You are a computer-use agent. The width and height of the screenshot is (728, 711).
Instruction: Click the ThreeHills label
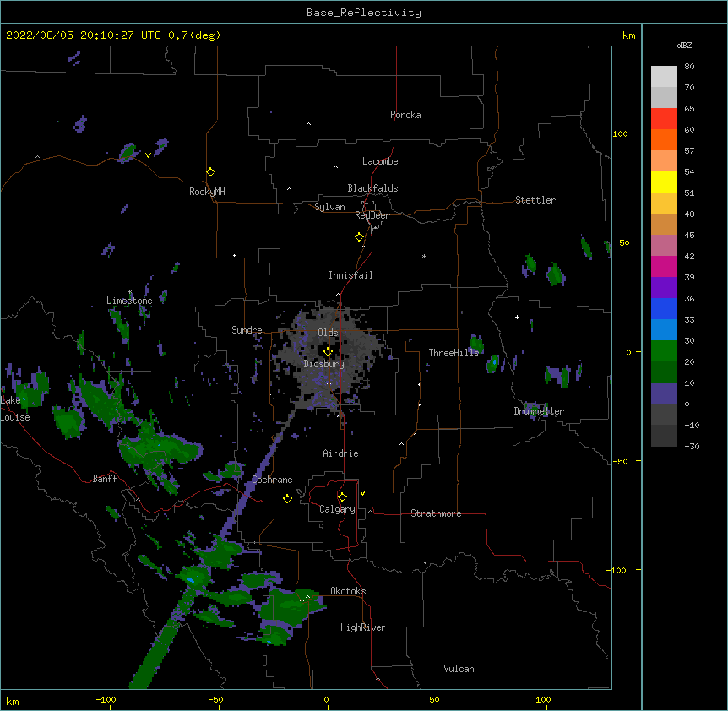454,353
